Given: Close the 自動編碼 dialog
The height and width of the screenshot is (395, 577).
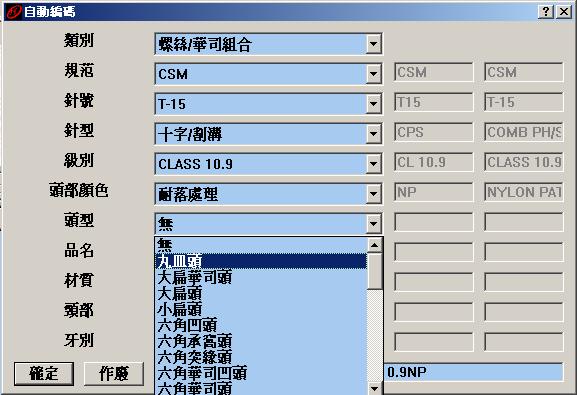Looking at the screenshot, I should click(564, 12).
